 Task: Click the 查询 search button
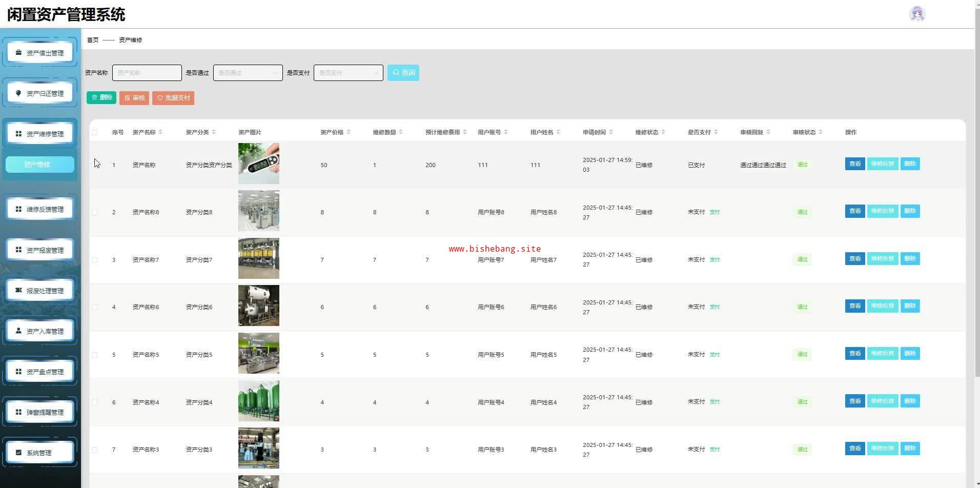click(x=403, y=73)
